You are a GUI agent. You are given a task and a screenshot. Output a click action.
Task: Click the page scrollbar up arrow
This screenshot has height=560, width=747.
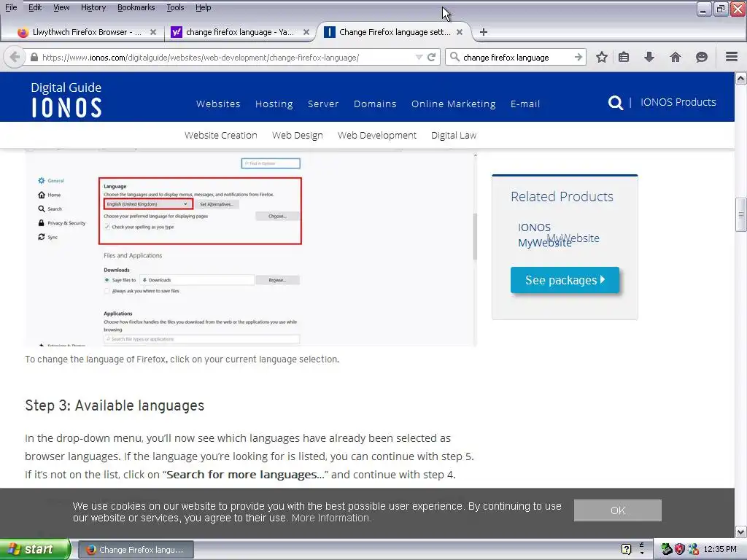tap(741, 78)
